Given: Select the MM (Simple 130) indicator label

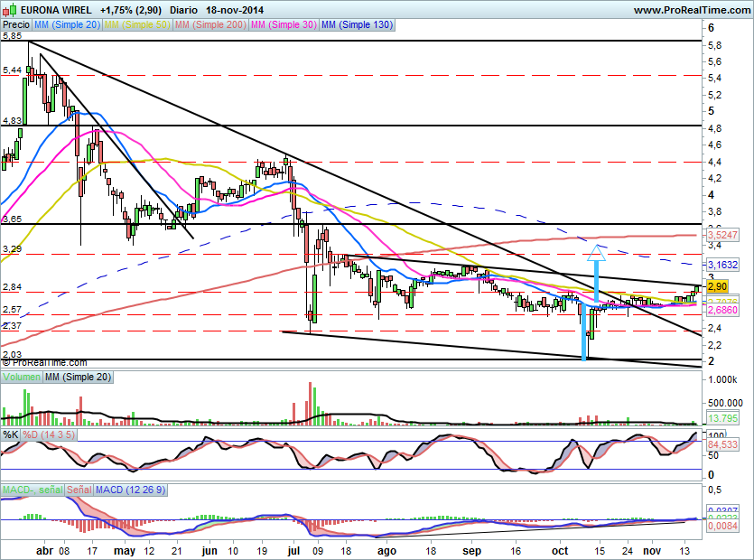Looking at the screenshot, I should click(x=357, y=25).
